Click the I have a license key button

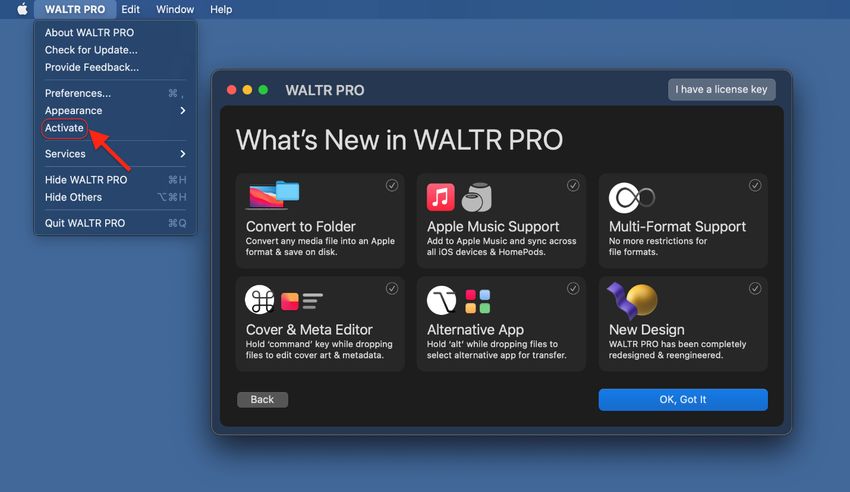(x=722, y=89)
